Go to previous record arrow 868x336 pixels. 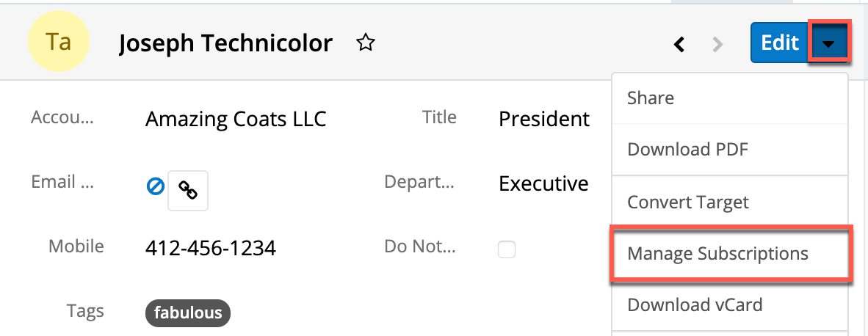[679, 44]
